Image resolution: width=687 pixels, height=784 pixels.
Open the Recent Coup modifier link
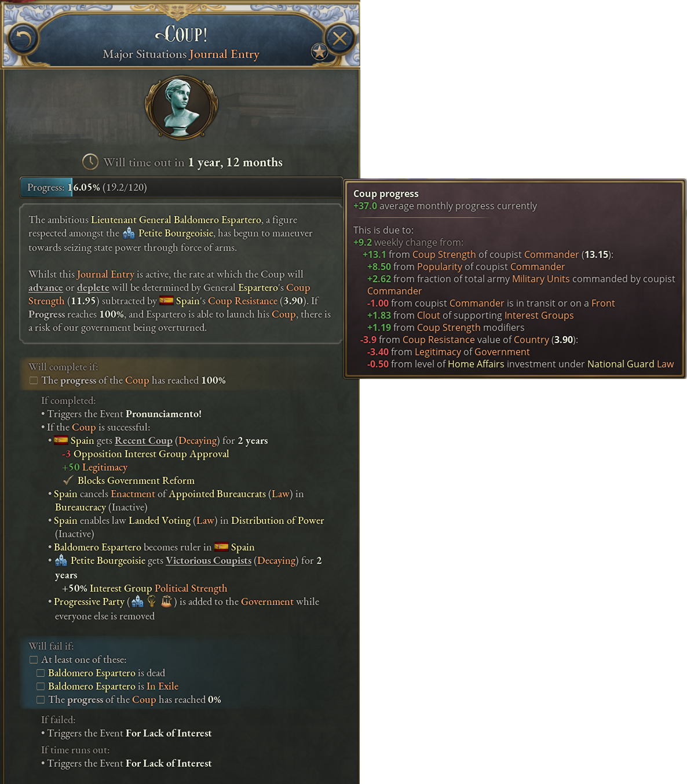(x=144, y=440)
